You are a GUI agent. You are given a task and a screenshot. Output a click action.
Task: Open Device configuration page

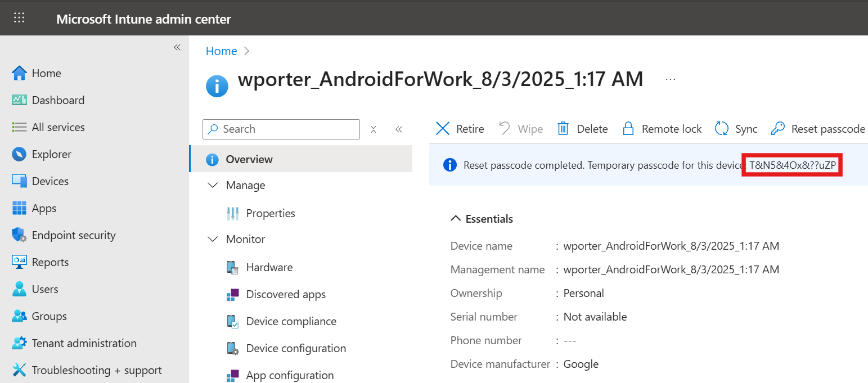coord(296,348)
